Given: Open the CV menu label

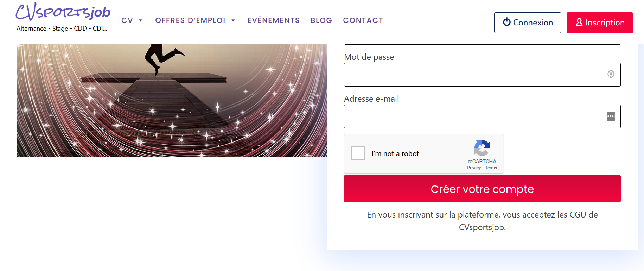Looking at the screenshot, I should point(127,20).
